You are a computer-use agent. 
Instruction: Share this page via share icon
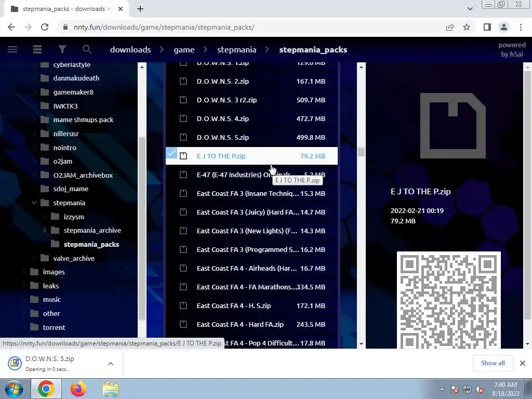click(450, 27)
